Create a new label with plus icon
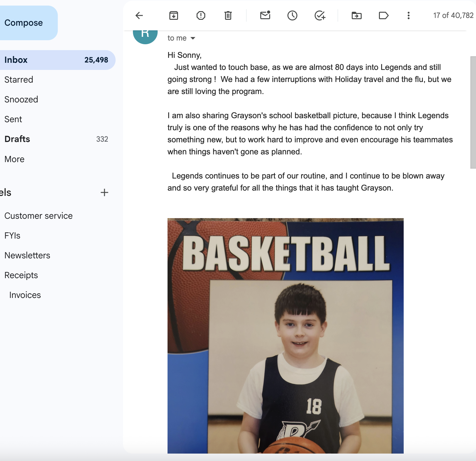The image size is (476, 461). [x=104, y=192]
